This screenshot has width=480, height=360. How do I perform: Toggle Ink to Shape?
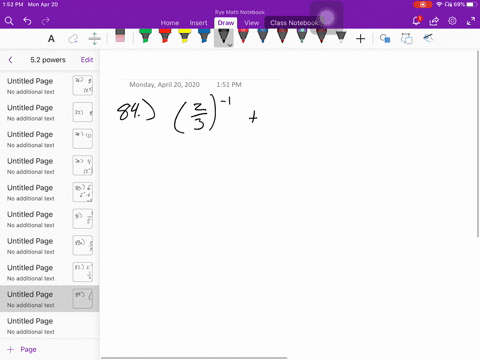point(406,39)
